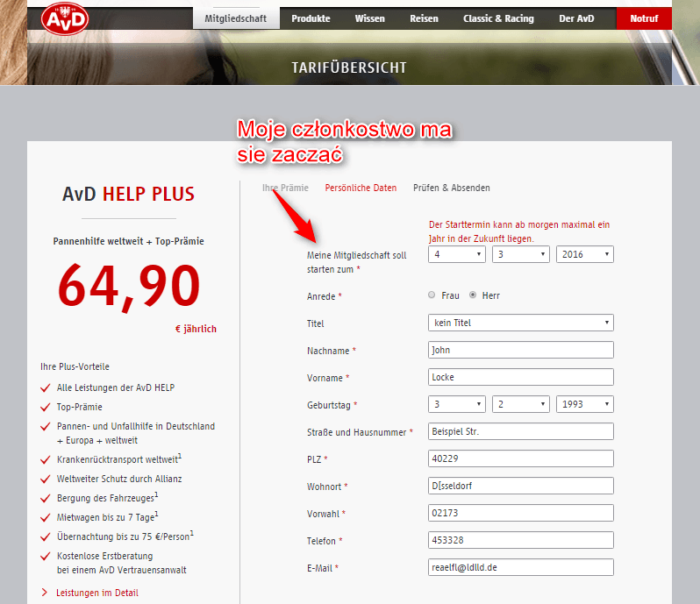Viewport: 700px width, 604px height.
Task: Click the Übernachtung bis zu 75 €/Person entry
Action: pos(125,536)
